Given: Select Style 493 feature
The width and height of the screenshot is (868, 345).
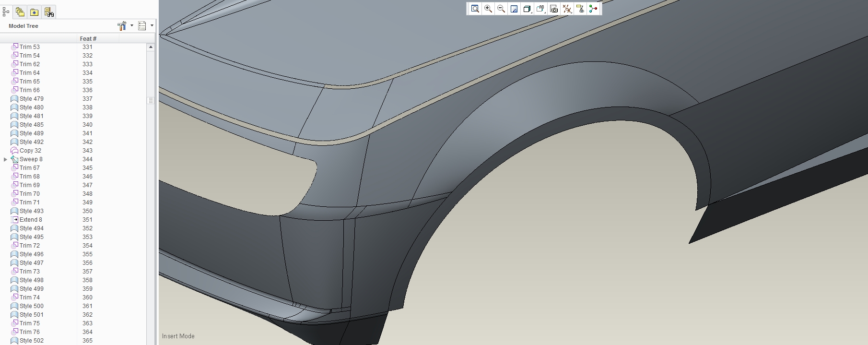Looking at the screenshot, I should coord(32,211).
